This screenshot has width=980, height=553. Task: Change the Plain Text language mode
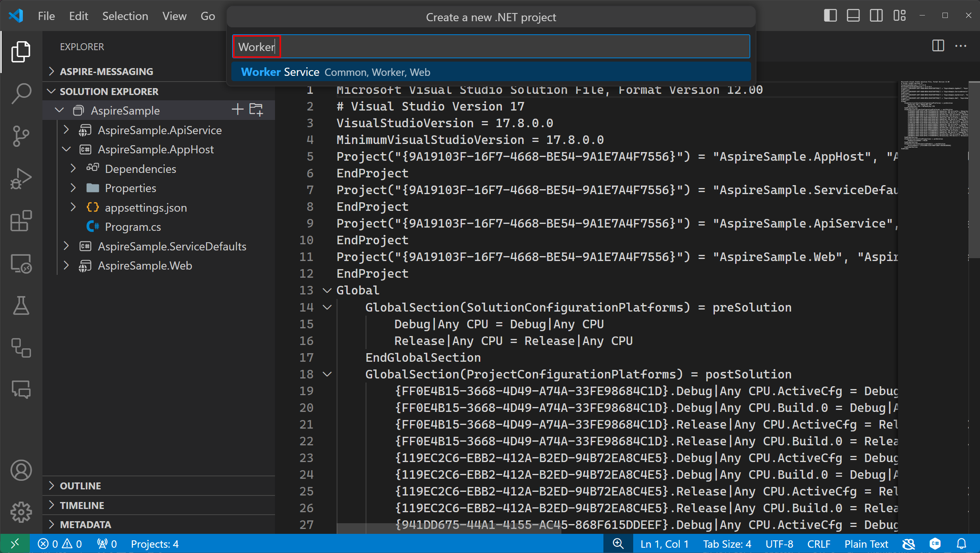(866, 544)
